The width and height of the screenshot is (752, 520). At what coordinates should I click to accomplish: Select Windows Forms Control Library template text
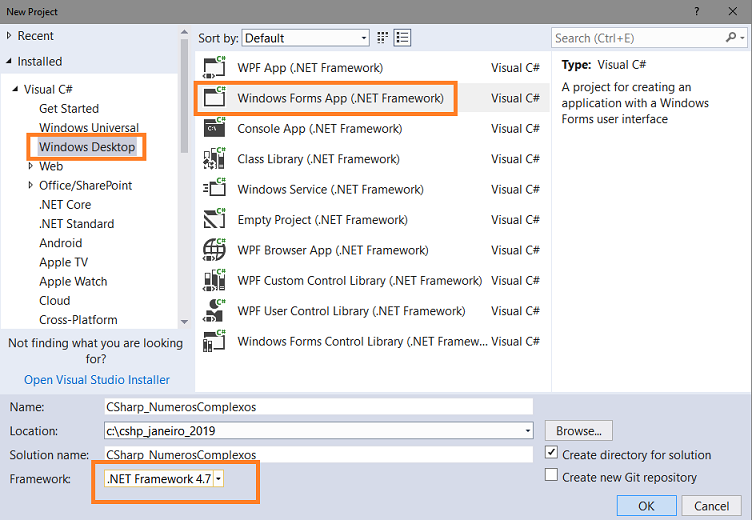pos(363,341)
